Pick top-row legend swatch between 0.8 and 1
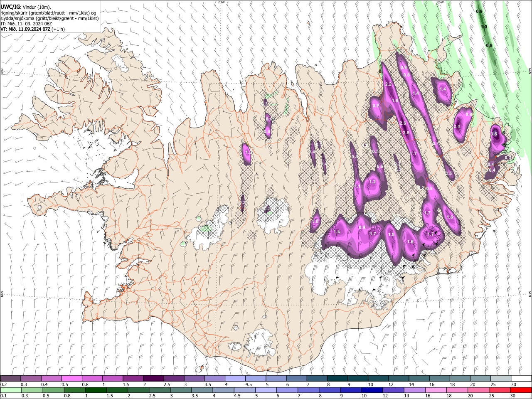This screenshot has height=399, width=532. tap(92, 379)
